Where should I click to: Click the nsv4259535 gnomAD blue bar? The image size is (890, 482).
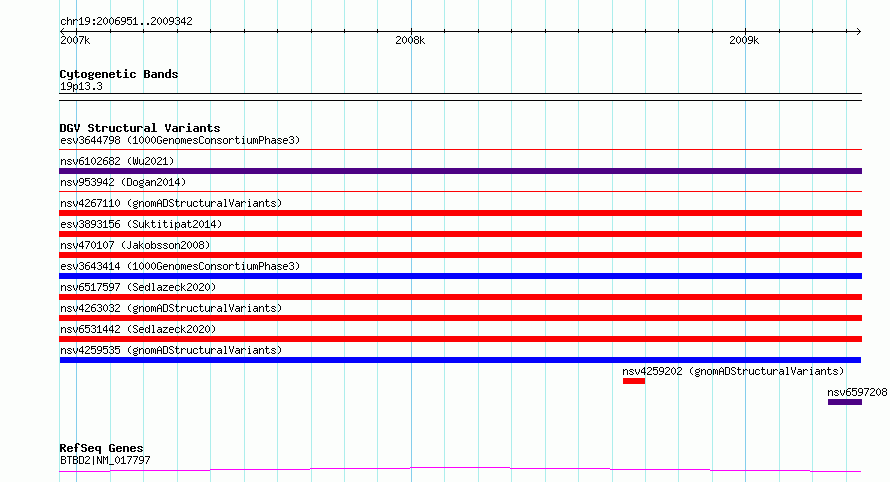click(x=460, y=360)
